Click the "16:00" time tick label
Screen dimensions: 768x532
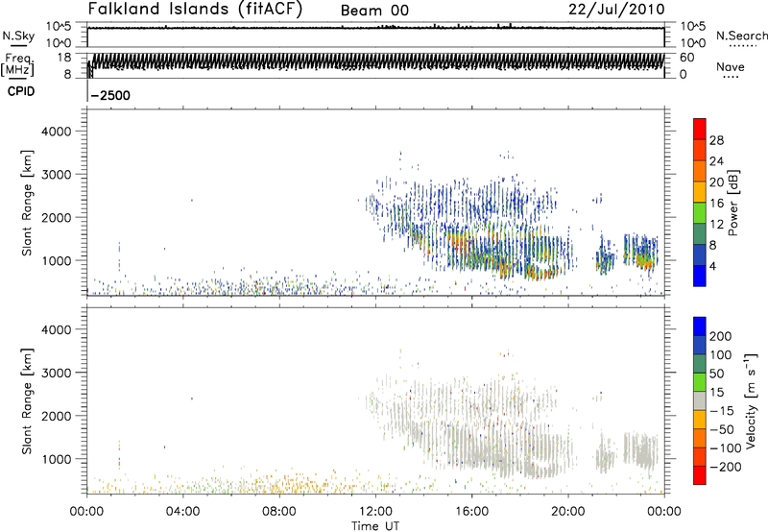(471, 512)
